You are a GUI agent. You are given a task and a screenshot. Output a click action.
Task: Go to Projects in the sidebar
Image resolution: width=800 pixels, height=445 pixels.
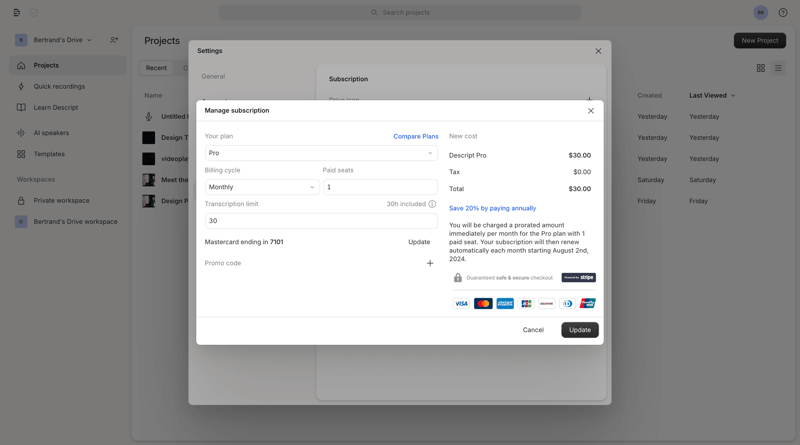click(x=67, y=65)
